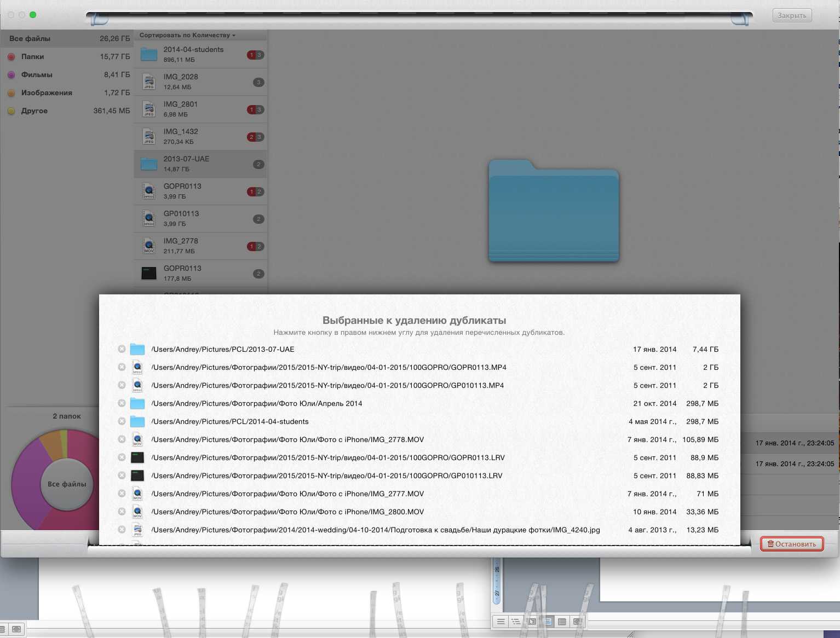Click folder icon of PCL/2013-07-UAE row
This screenshot has height=638, width=840.
[x=137, y=349]
